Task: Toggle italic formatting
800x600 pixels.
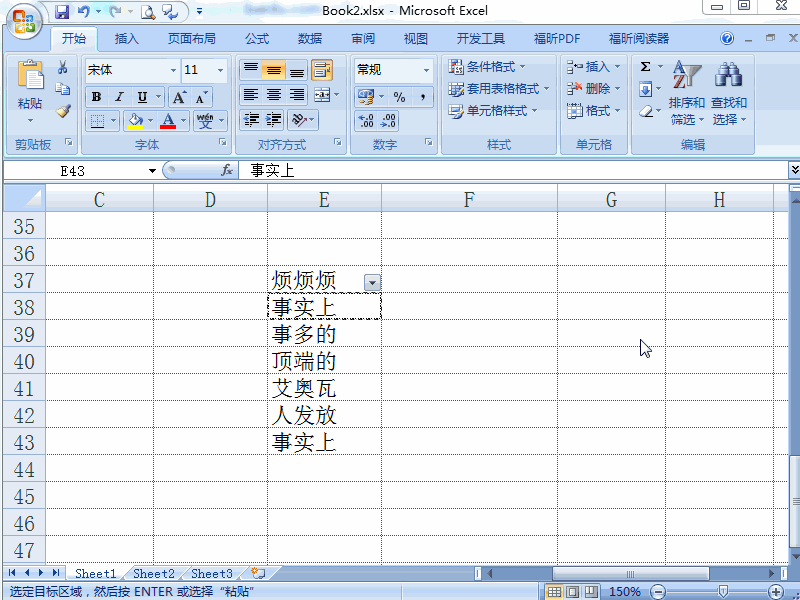Action: (118, 96)
